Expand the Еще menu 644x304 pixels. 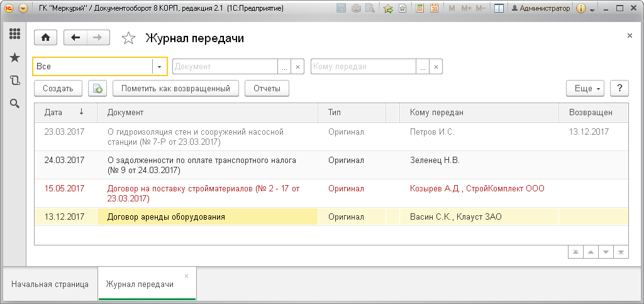click(586, 88)
